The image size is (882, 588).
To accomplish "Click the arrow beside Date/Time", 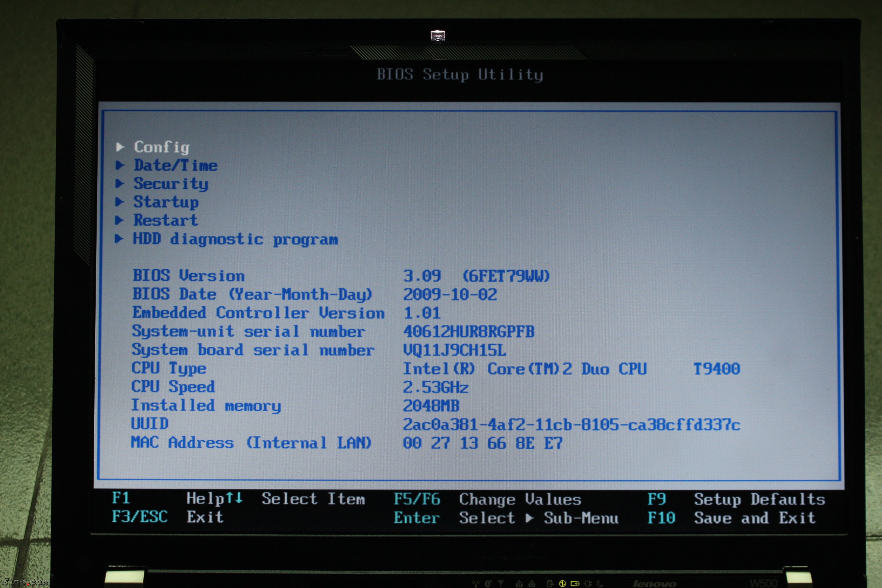I will (x=120, y=165).
